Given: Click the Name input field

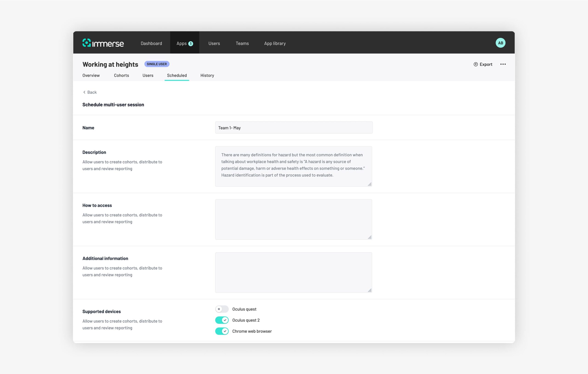Looking at the screenshot, I should 294,128.
